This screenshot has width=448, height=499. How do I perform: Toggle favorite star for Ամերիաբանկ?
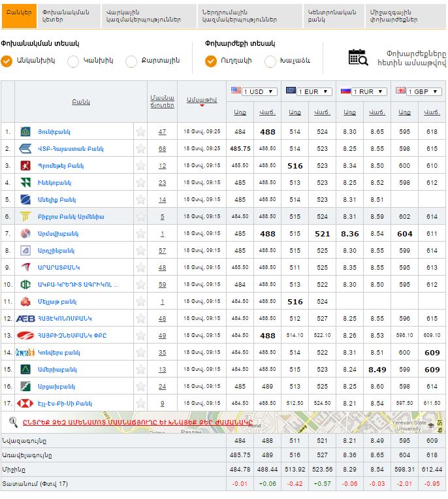pos(140,370)
